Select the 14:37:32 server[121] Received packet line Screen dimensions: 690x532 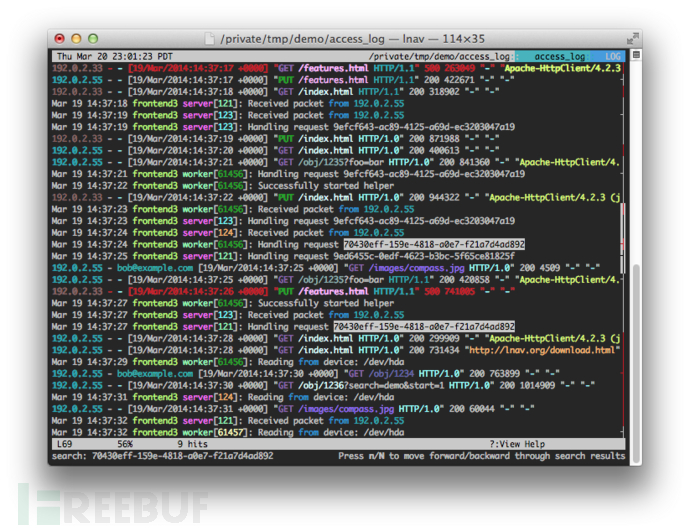coord(228,421)
